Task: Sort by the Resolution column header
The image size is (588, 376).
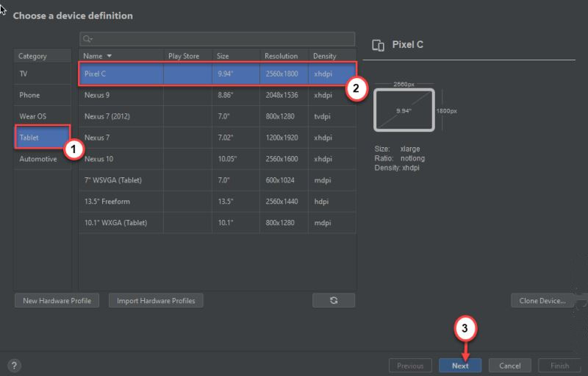Action: (282, 56)
